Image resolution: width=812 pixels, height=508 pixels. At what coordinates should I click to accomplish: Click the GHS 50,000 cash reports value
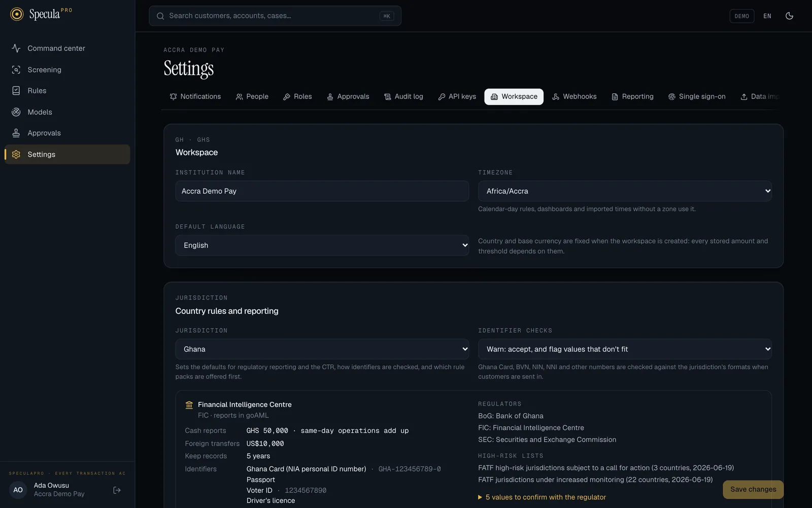tap(267, 431)
